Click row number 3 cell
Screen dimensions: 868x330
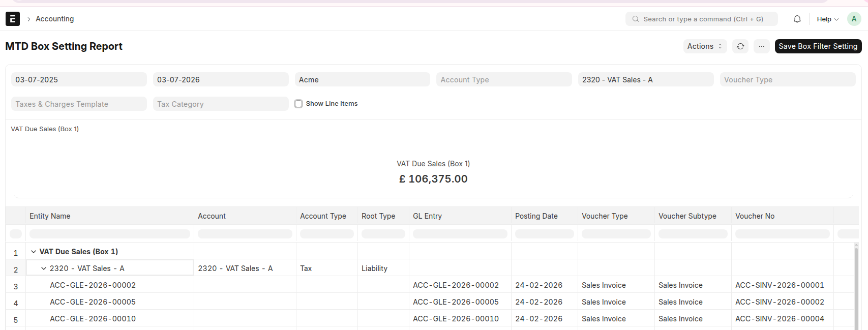[x=16, y=286]
